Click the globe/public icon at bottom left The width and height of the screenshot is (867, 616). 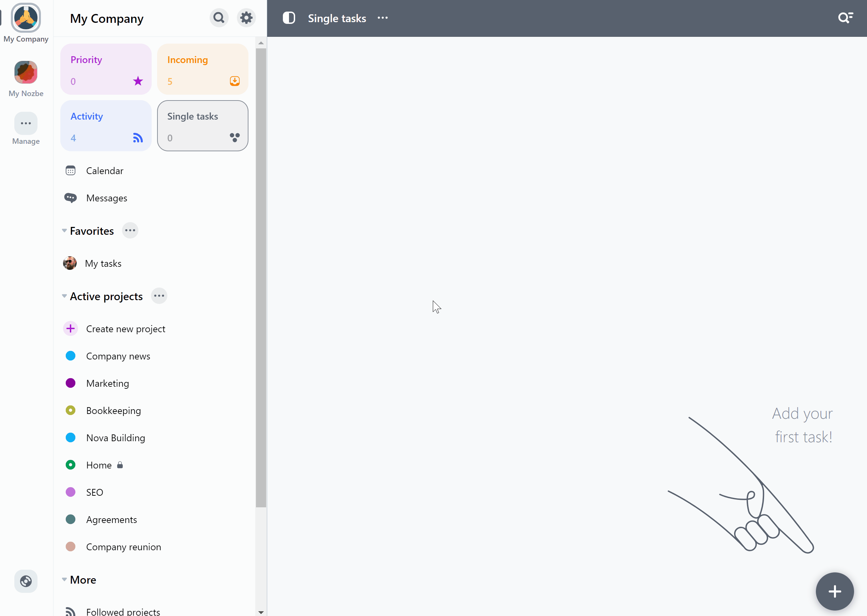coord(26,581)
